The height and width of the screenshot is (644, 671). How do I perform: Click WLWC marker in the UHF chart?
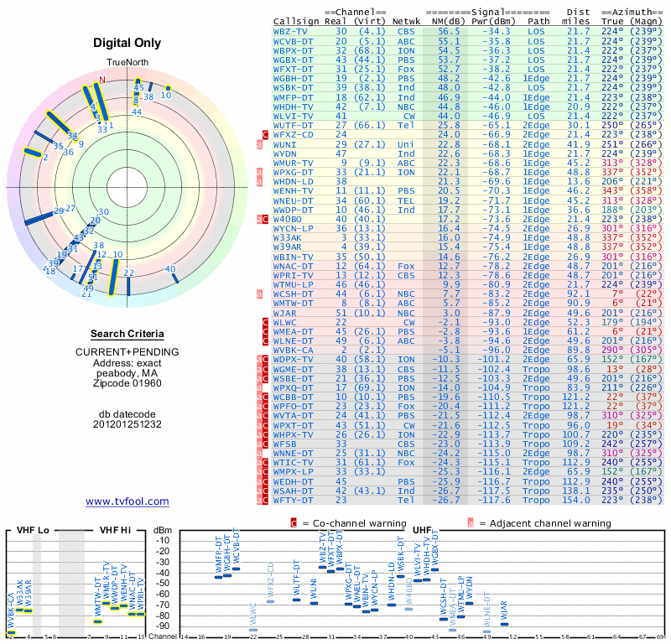pos(253,630)
